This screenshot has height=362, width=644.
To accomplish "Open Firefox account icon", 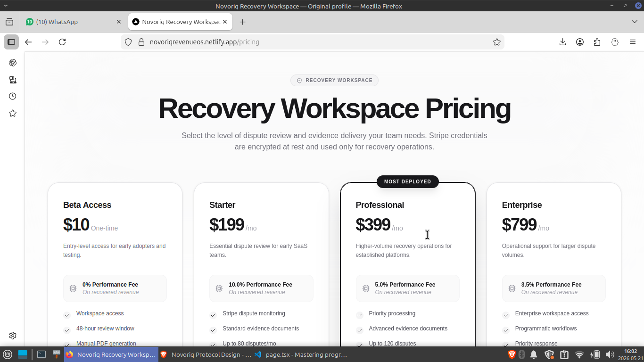I will click(580, 42).
